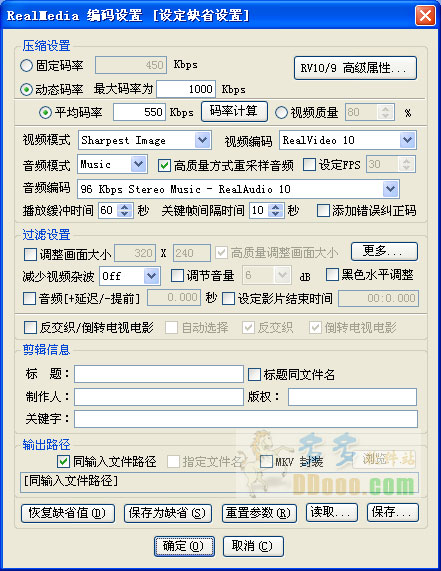Select the 固定码率 radio button
Screen dimensions: 441x571
pos(26,66)
